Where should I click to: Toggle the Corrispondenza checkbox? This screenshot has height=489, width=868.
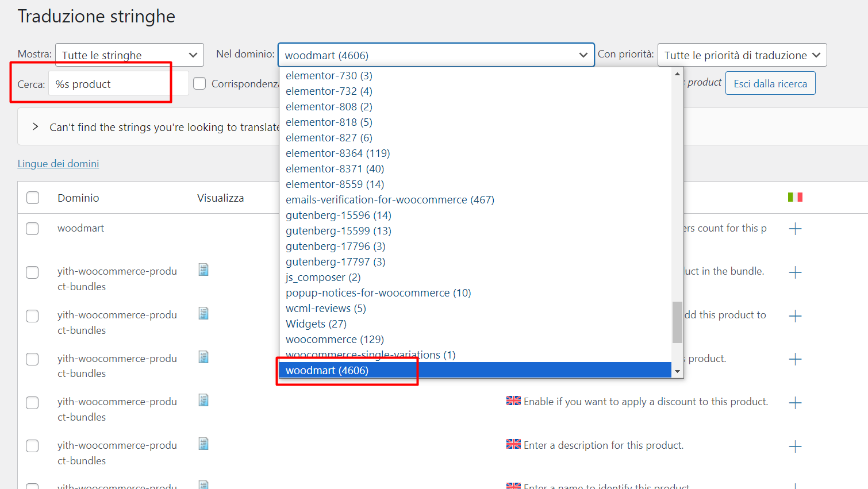tap(199, 84)
